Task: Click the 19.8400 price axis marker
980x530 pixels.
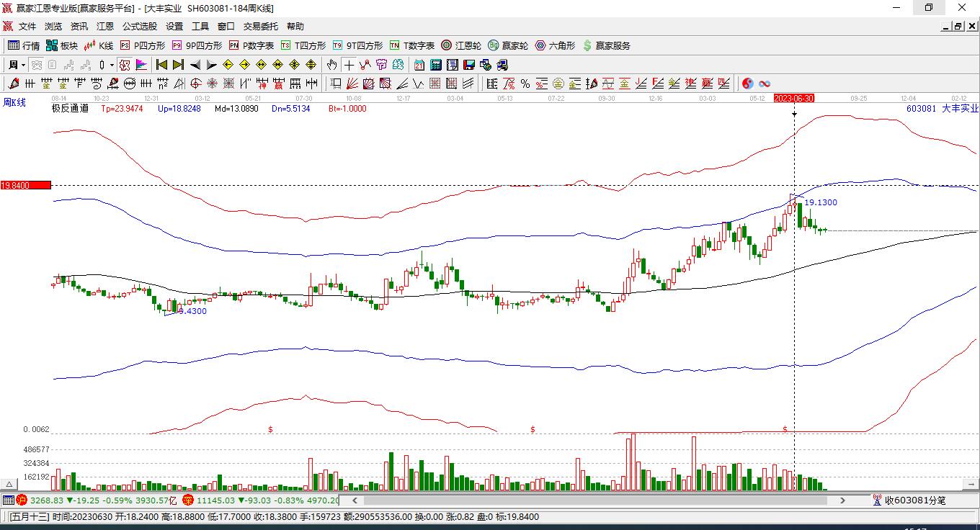Action: pyautogui.click(x=26, y=185)
